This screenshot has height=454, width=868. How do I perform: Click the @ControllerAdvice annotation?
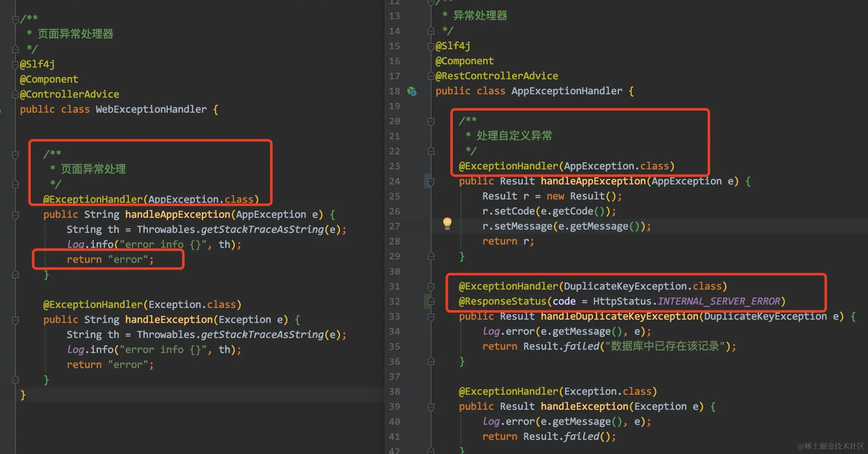click(x=69, y=94)
